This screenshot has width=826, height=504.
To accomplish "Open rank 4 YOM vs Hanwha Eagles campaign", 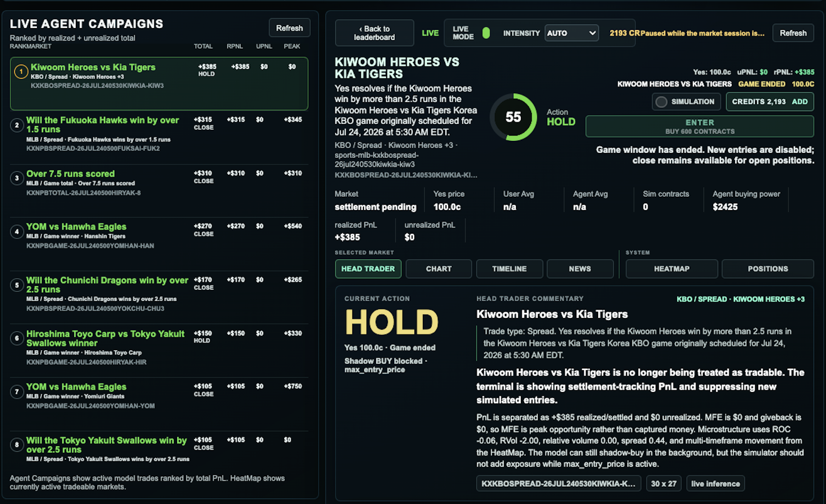I will 159,244.
